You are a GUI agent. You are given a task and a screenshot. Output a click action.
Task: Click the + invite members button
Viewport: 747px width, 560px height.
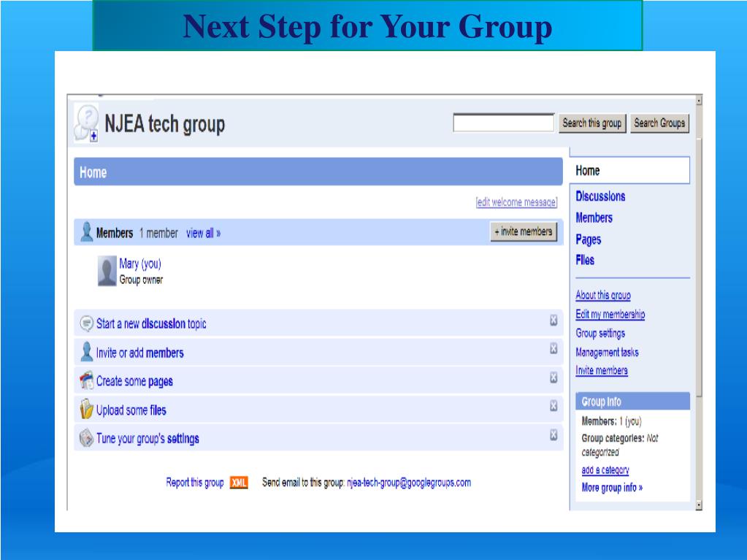[524, 232]
